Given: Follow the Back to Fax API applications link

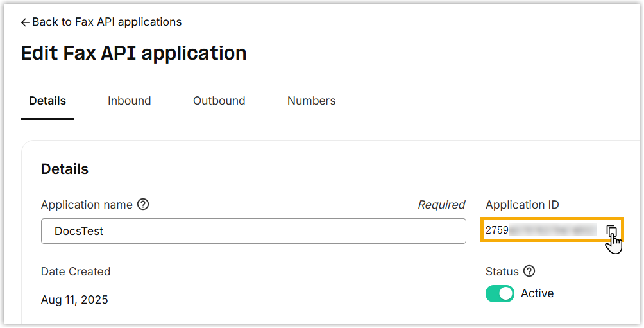Looking at the screenshot, I should (106, 22).
